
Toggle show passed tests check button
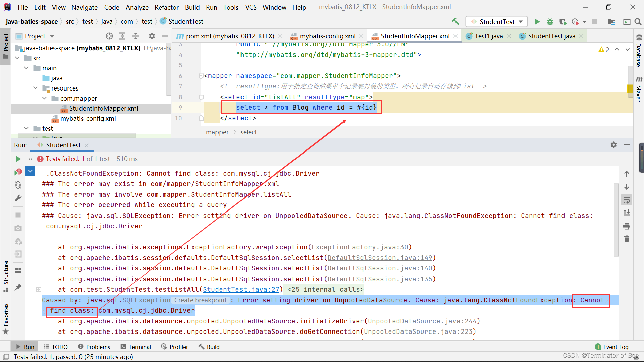(30, 171)
